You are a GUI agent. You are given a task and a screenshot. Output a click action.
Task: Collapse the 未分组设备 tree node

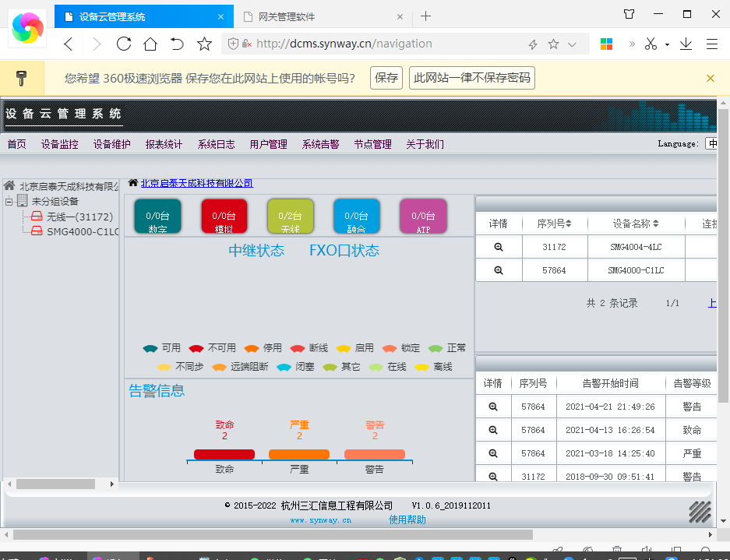(x=9, y=202)
